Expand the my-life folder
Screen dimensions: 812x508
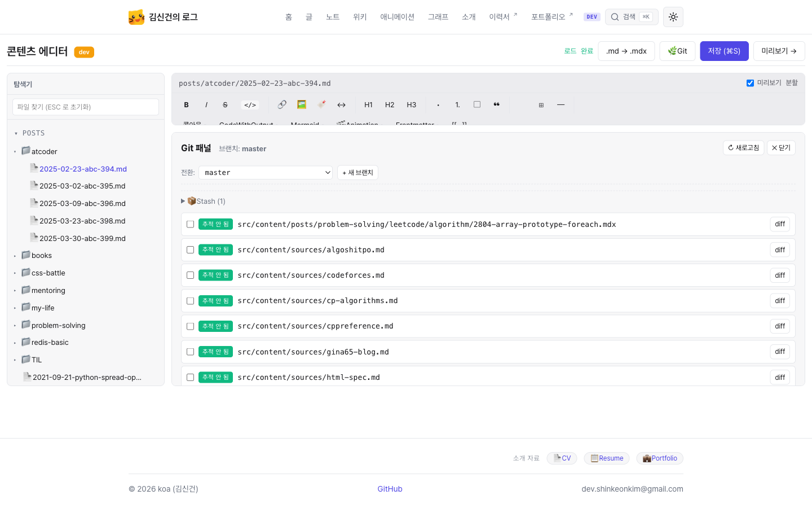point(34,308)
